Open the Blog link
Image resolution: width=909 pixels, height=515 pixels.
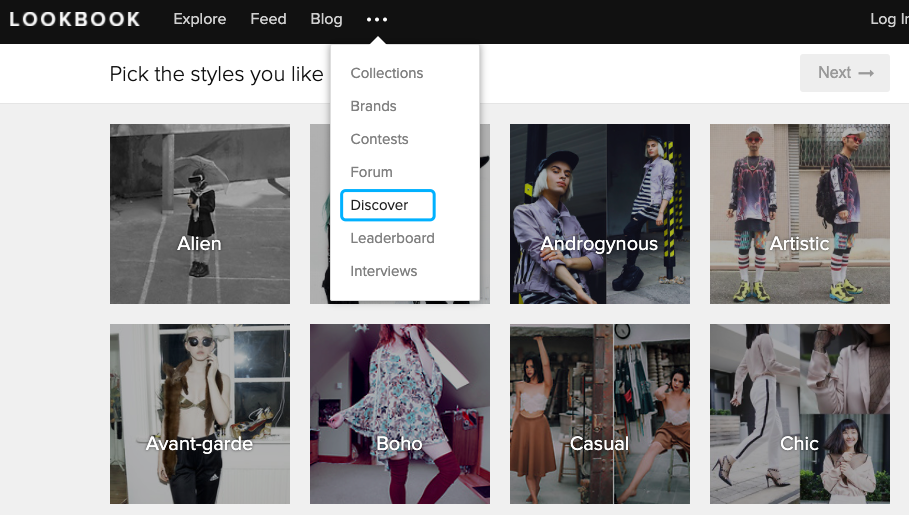[x=326, y=19]
